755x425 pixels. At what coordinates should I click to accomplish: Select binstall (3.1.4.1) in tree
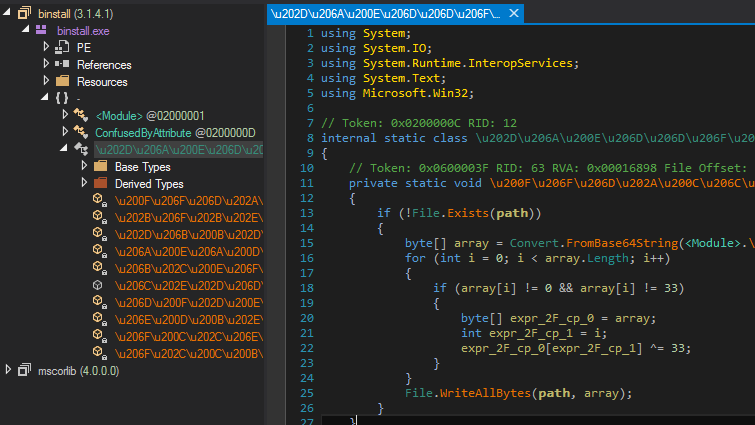coord(76,14)
